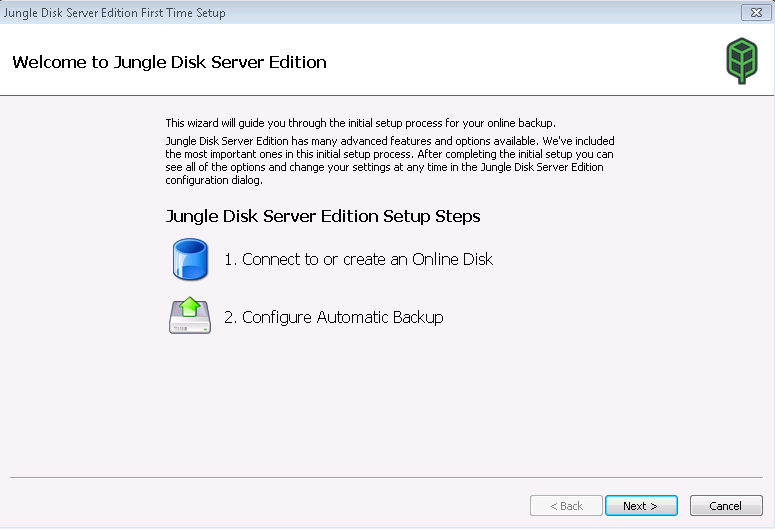
Task: Click the Setup Steps section heading
Action: tap(323, 216)
